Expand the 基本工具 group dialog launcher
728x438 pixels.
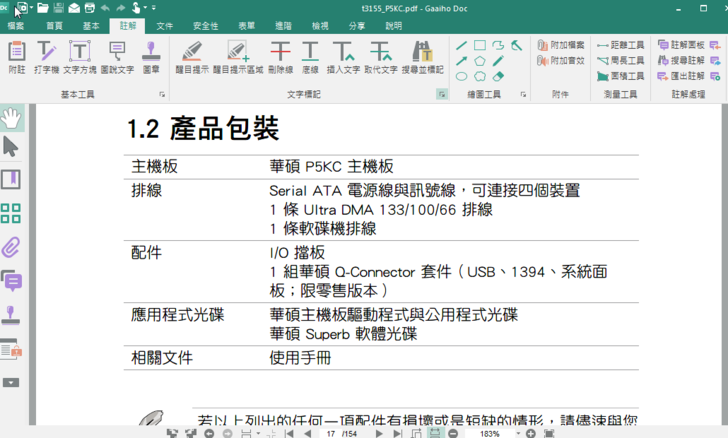161,95
